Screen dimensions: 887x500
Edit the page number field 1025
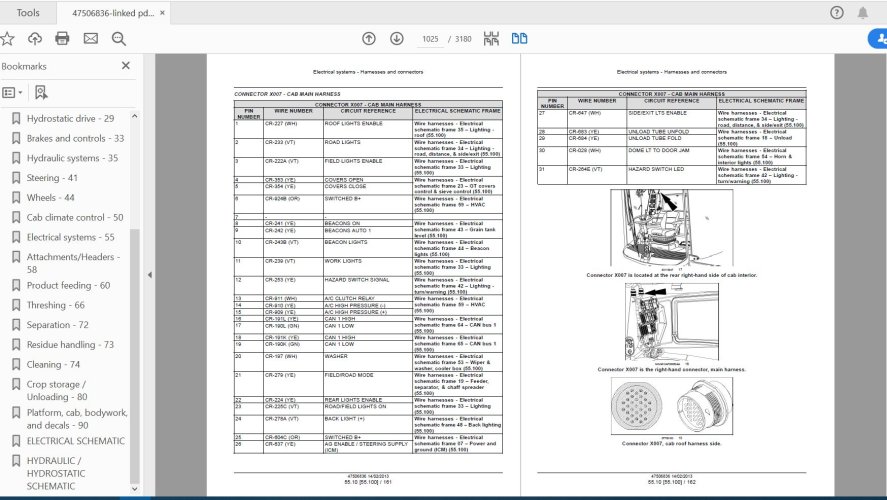430,39
